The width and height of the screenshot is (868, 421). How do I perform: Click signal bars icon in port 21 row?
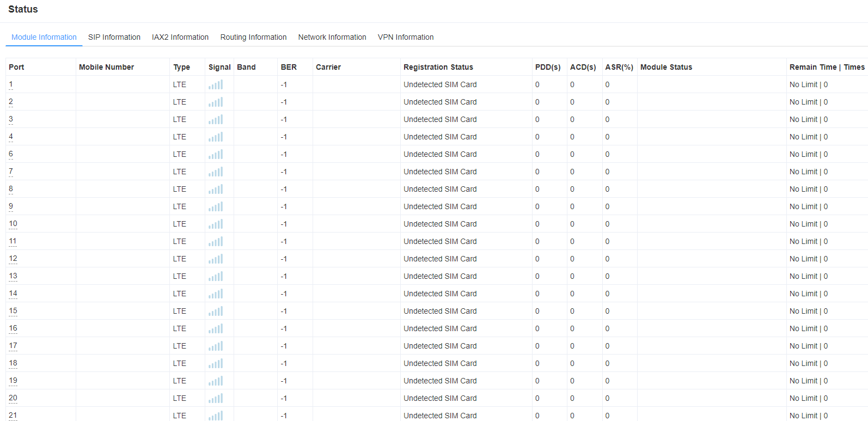pyautogui.click(x=216, y=416)
